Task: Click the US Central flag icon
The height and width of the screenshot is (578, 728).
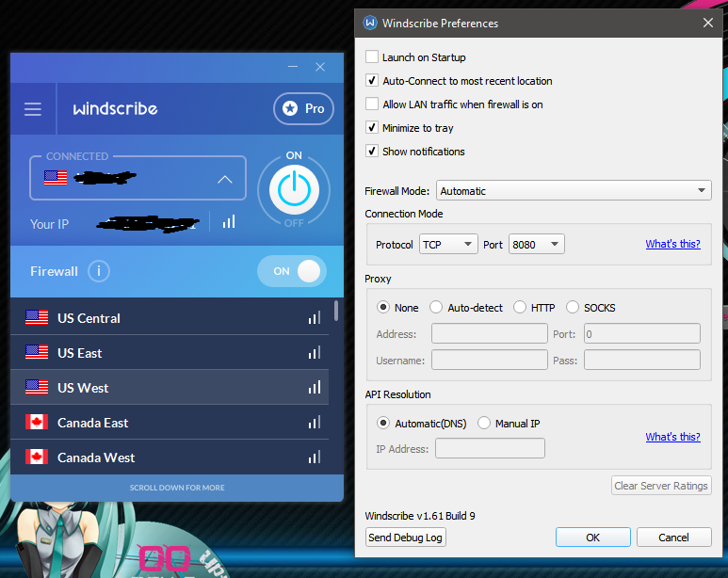Action: [x=37, y=317]
